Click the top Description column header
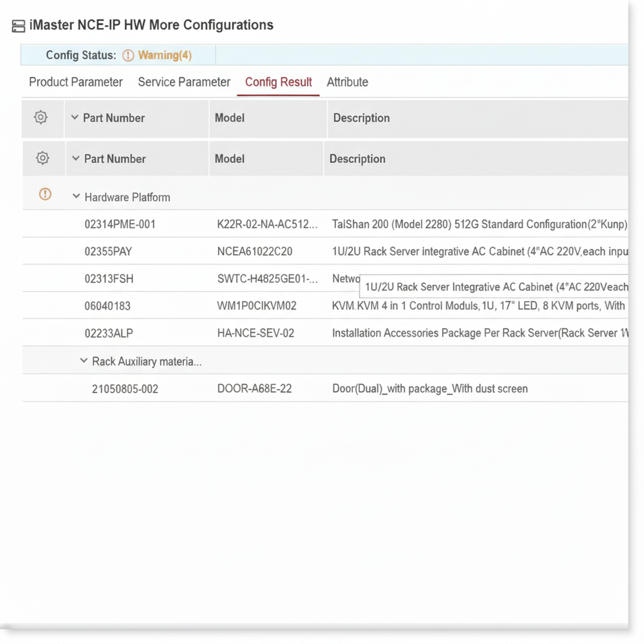 click(x=361, y=118)
